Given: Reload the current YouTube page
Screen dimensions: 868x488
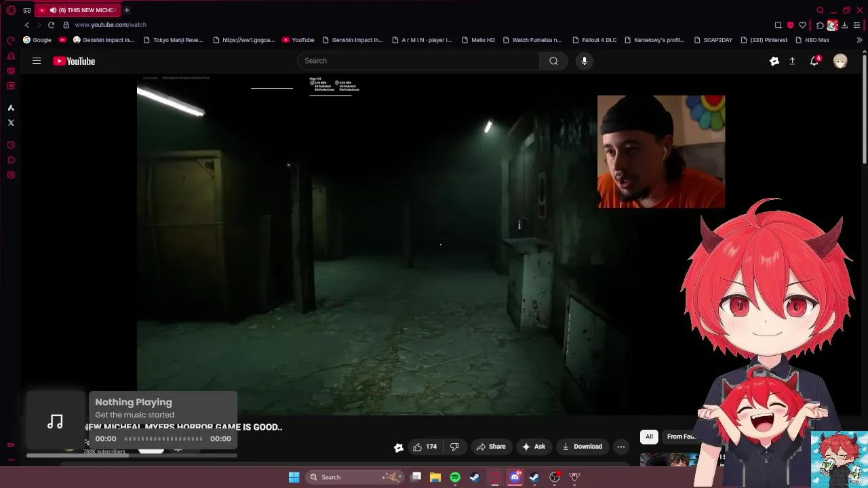Looking at the screenshot, I should coord(51,25).
